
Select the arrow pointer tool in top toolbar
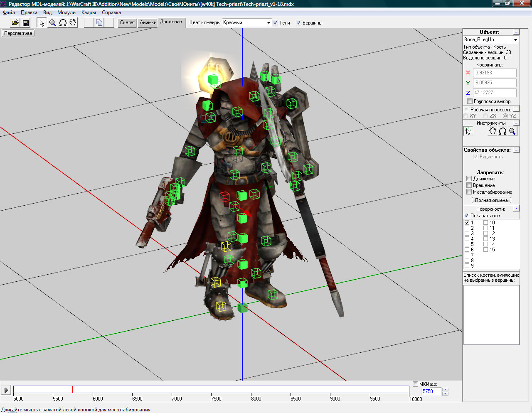point(42,23)
